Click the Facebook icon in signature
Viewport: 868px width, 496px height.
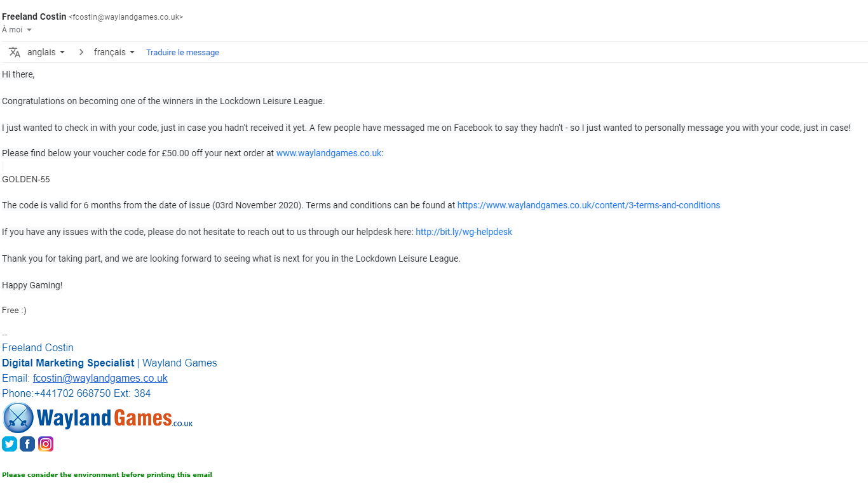(27, 444)
